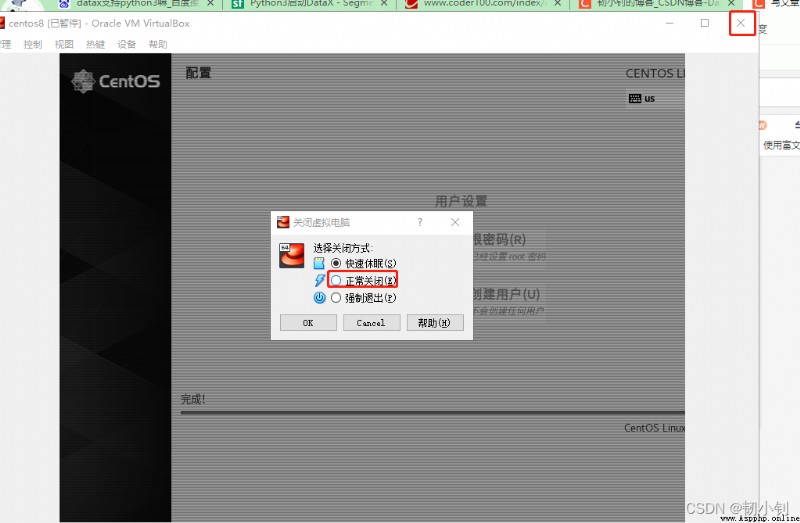800x523 pixels.
Task: Close the 关闭虚拟电脑 dialog with X
Action: click(x=455, y=222)
